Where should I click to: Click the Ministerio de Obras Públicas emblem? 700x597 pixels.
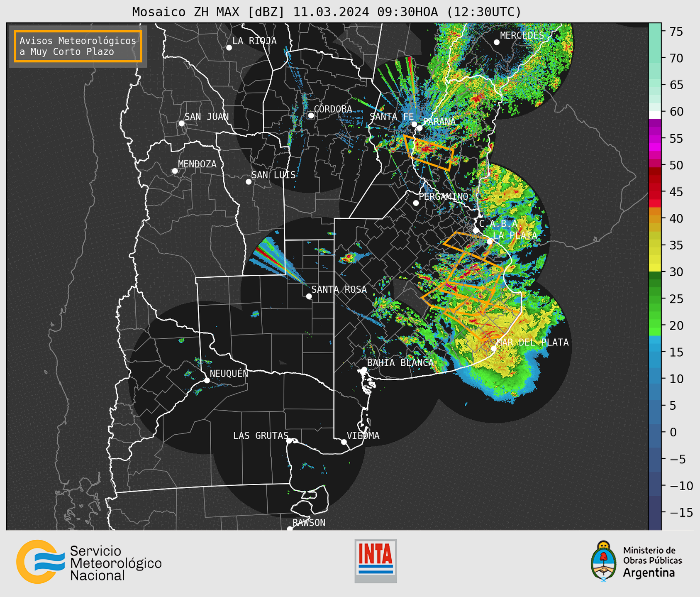point(603,561)
